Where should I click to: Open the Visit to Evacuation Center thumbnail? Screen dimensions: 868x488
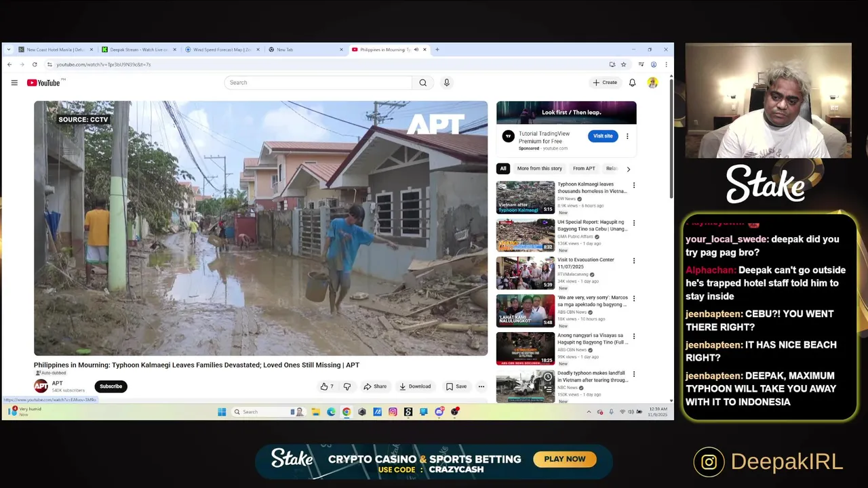click(526, 273)
